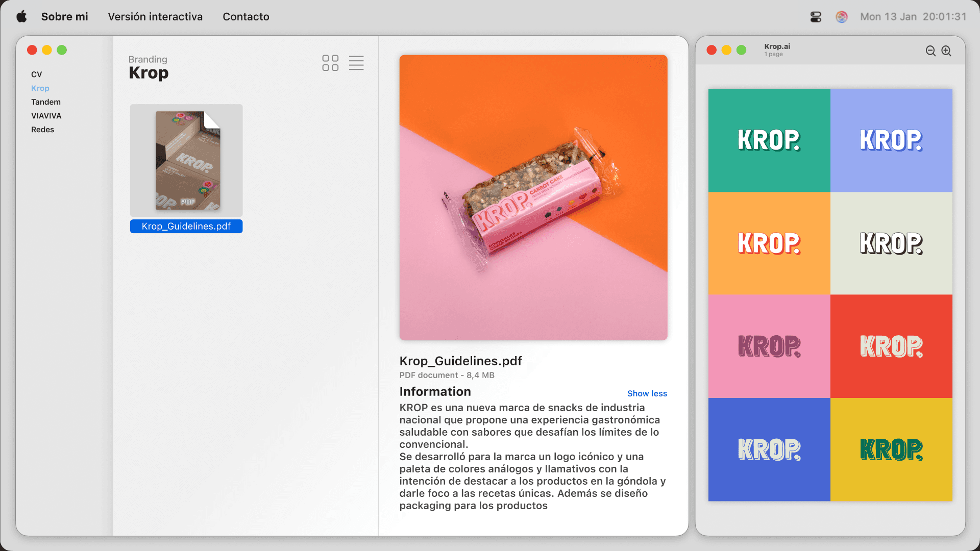This screenshot has width=980, height=551.
Task: Click the carrot cake bar preview image
Action: [533, 197]
